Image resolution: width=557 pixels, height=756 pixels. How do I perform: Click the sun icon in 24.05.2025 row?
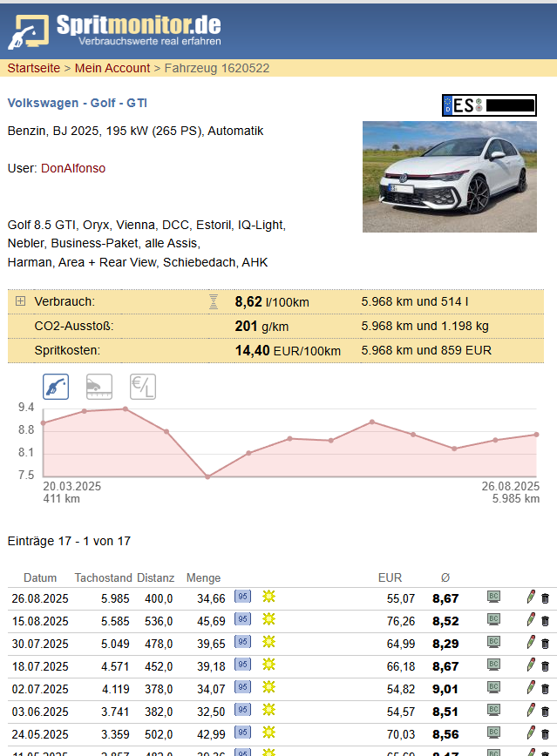[268, 732]
